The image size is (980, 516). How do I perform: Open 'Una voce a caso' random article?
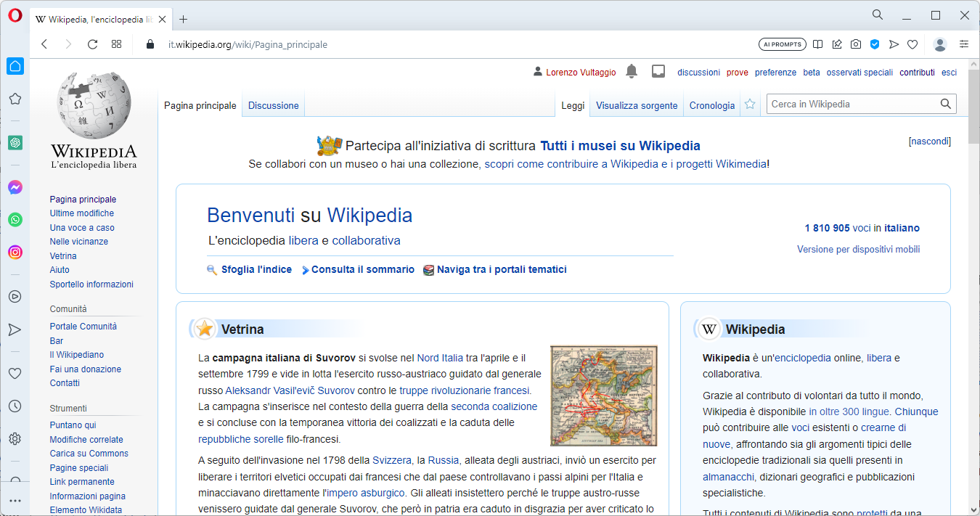coord(82,227)
